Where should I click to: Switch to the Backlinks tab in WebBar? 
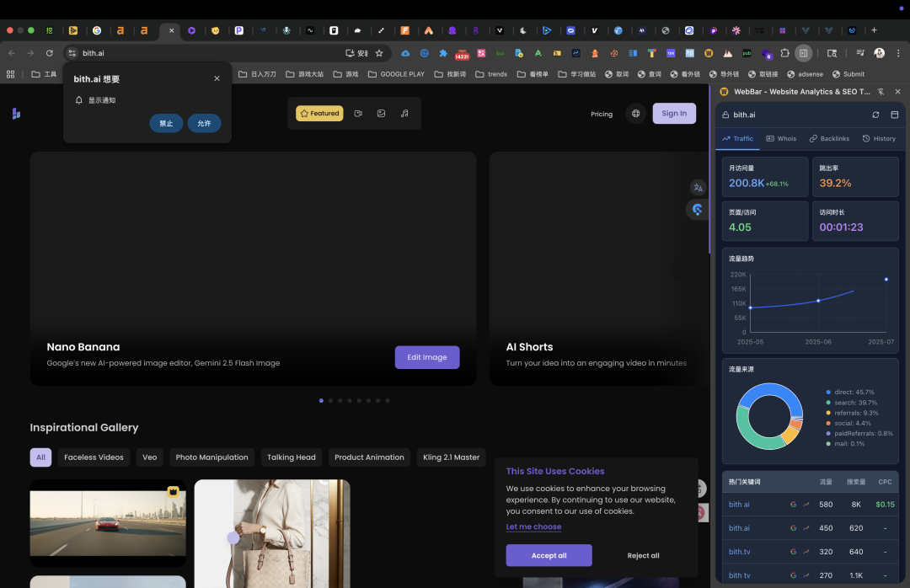(829, 139)
